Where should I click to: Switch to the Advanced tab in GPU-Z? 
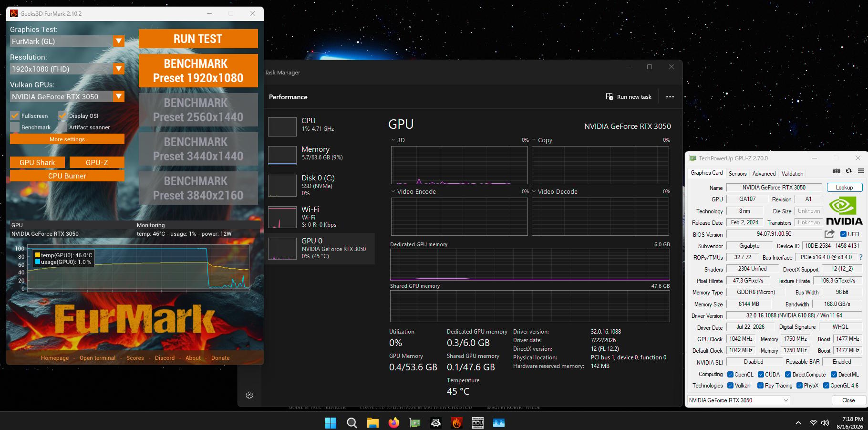coord(764,174)
